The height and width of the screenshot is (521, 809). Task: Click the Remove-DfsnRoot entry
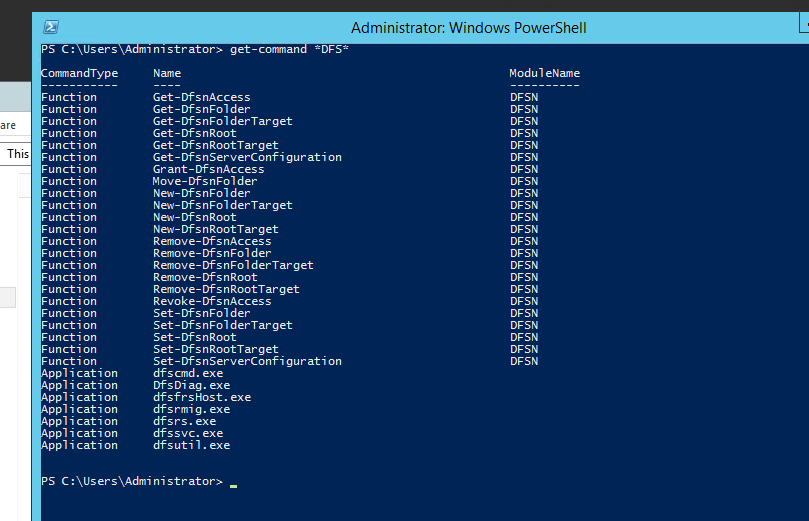pyautogui.click(x=205, y=277)
